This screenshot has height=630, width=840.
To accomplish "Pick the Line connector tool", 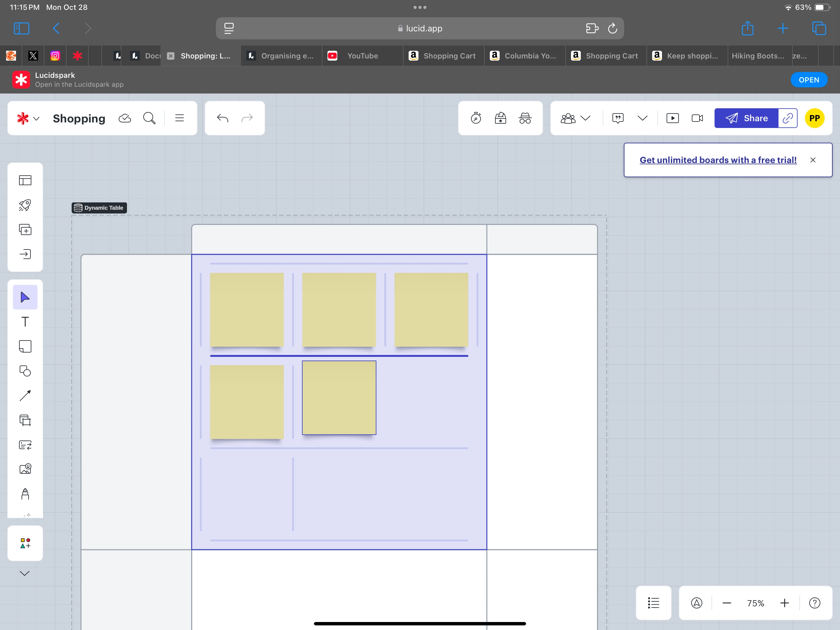I will coord(25,396).
